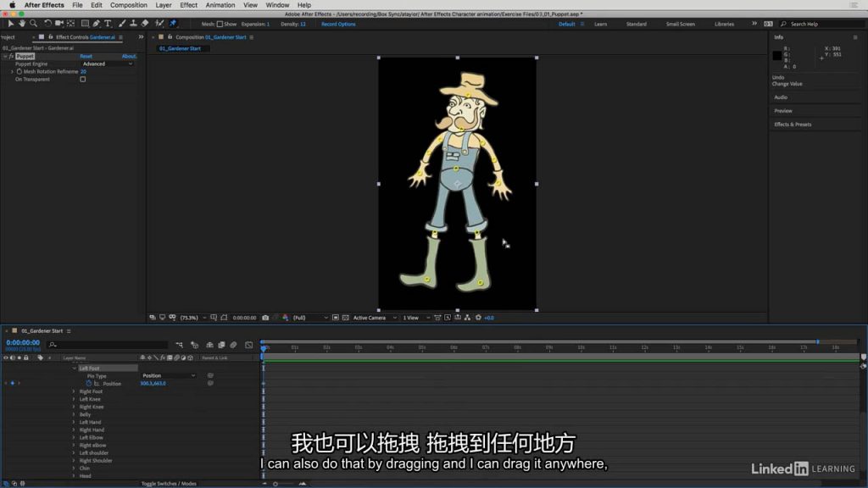
Task: Open the Layer menu
Action: pos(164,5)
